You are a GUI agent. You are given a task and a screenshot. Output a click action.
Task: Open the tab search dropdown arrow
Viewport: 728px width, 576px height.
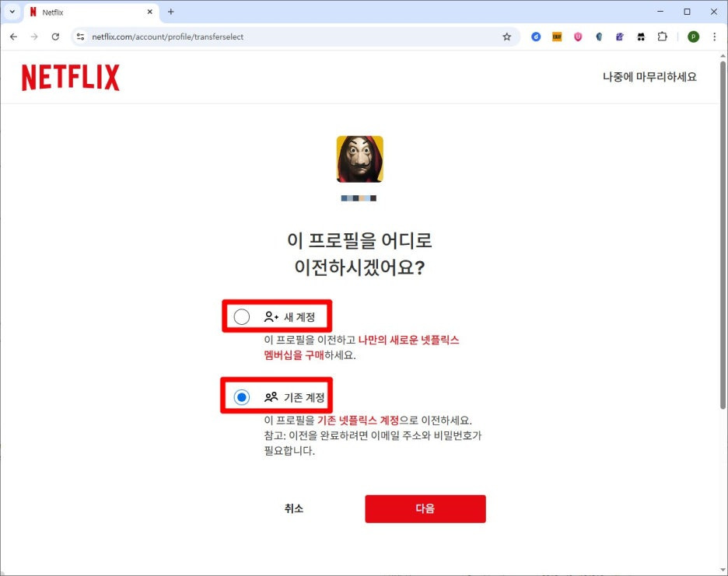coord(12,12)
